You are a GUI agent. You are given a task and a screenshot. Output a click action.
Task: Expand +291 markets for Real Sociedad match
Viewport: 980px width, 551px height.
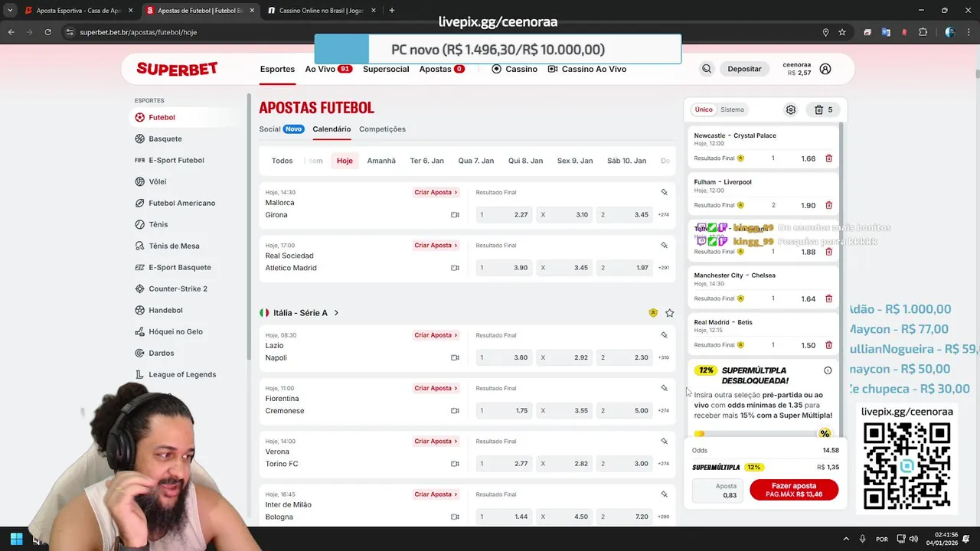[663, 268]
